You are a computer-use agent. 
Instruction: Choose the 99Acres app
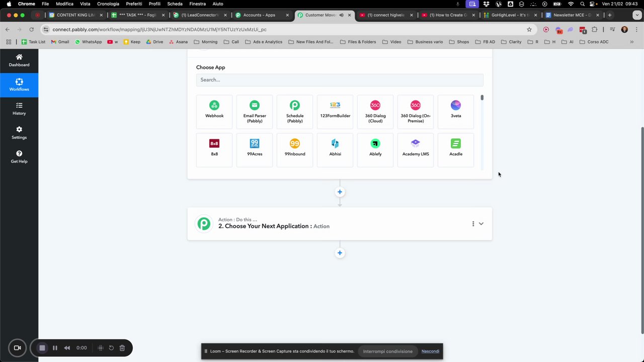[255, 150]
